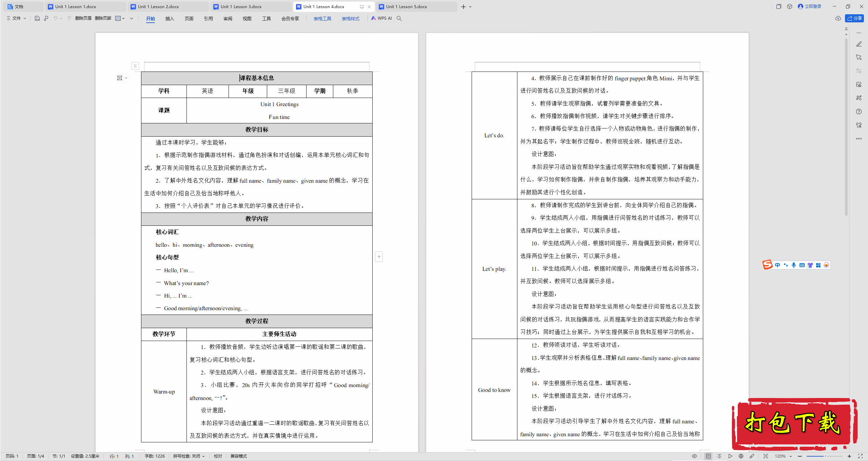Select the pen/highlighter tool in right sidebar
The image size is (868, 461).
click(859, 44)
